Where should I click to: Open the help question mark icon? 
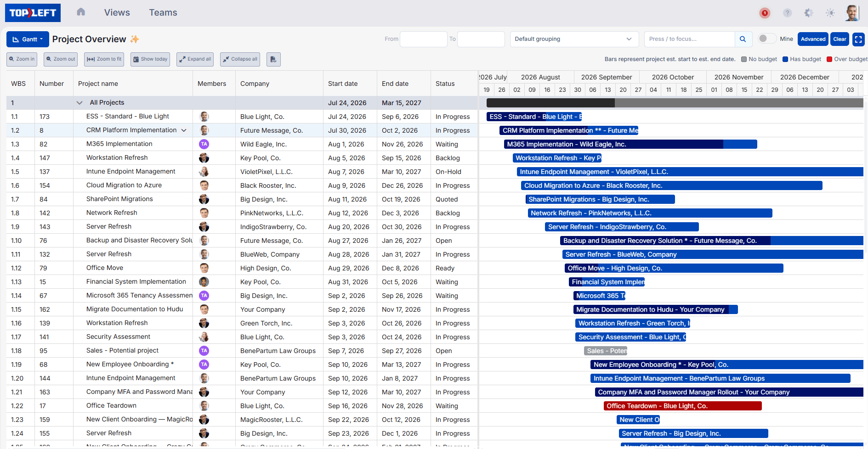(787, 13)
